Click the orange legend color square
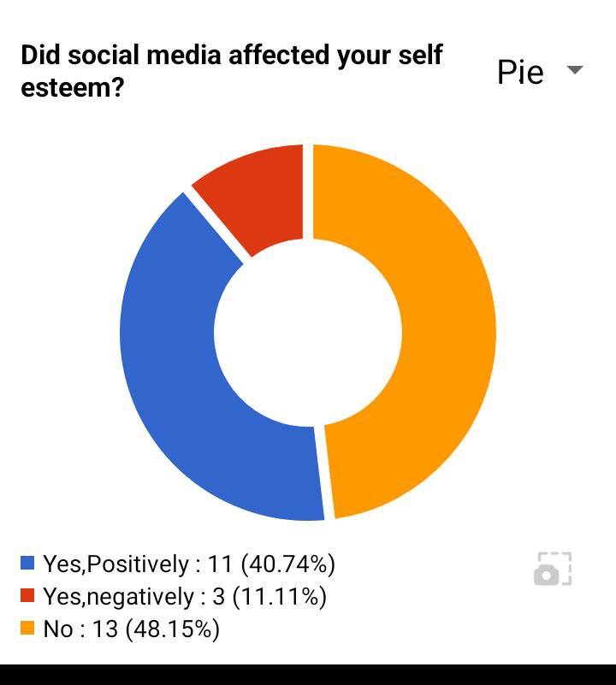The height and width of the screenshot is (685, 616). click(x=27, y=629)
